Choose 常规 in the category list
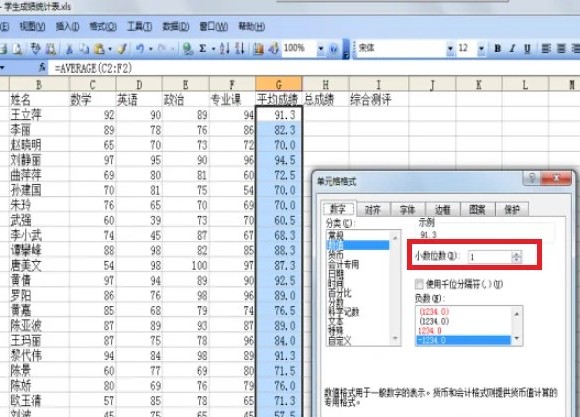The image size is (580, 417). click(x=336, y=235)
